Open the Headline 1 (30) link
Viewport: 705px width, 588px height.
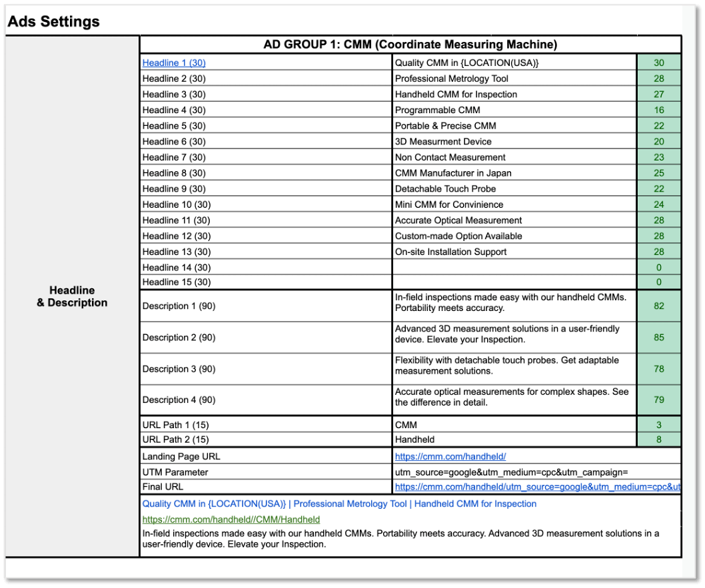tap(174, 63)
